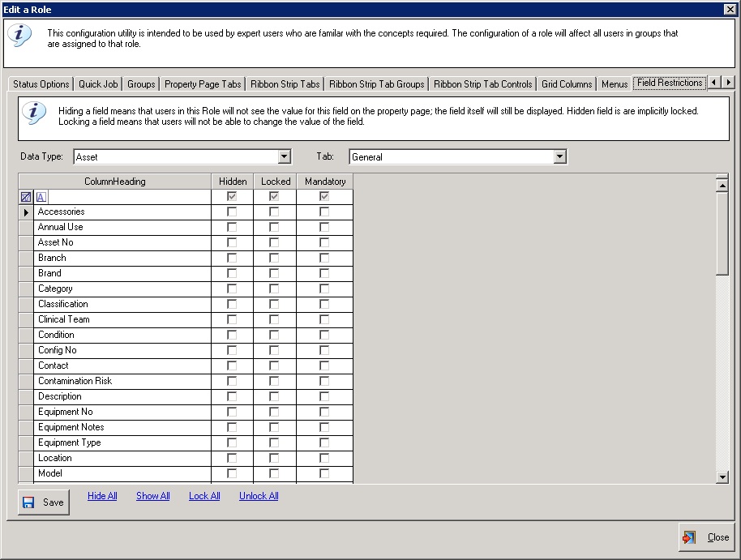Check Locked for Category field
Viewport: 741px width, 560px height.
(274, 289)
